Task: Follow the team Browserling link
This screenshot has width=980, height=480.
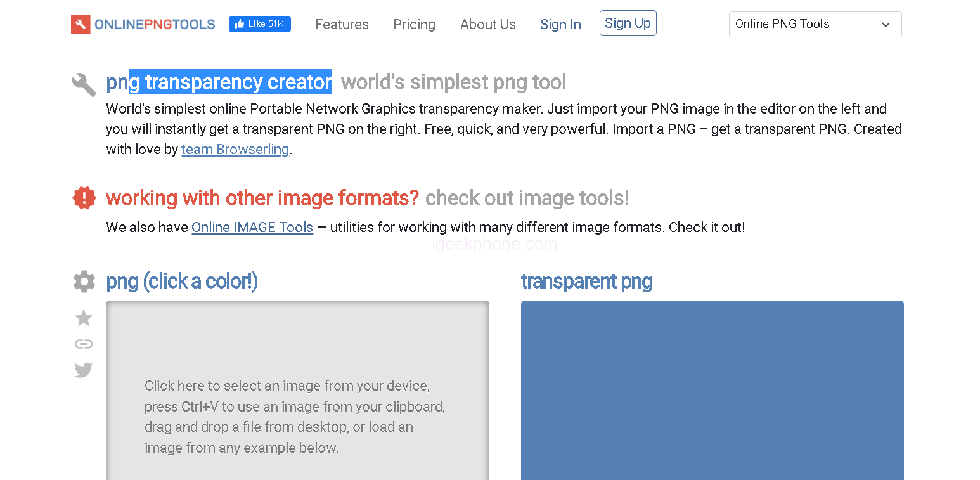Action: (x=235, y=150)
